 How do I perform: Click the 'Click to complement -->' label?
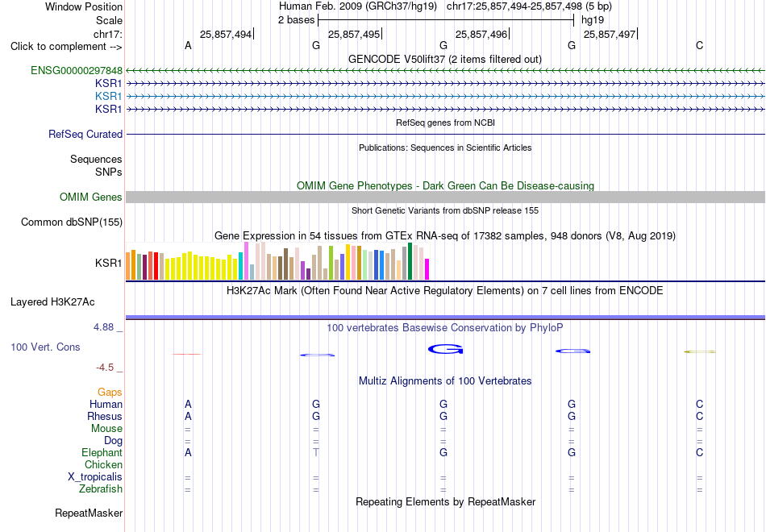click(x=66, y=47)
